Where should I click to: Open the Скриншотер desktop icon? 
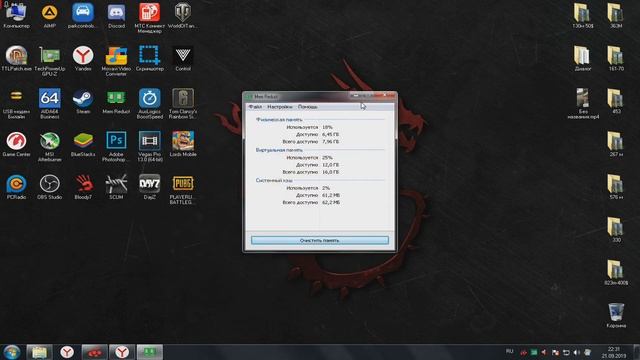point(149,58)
